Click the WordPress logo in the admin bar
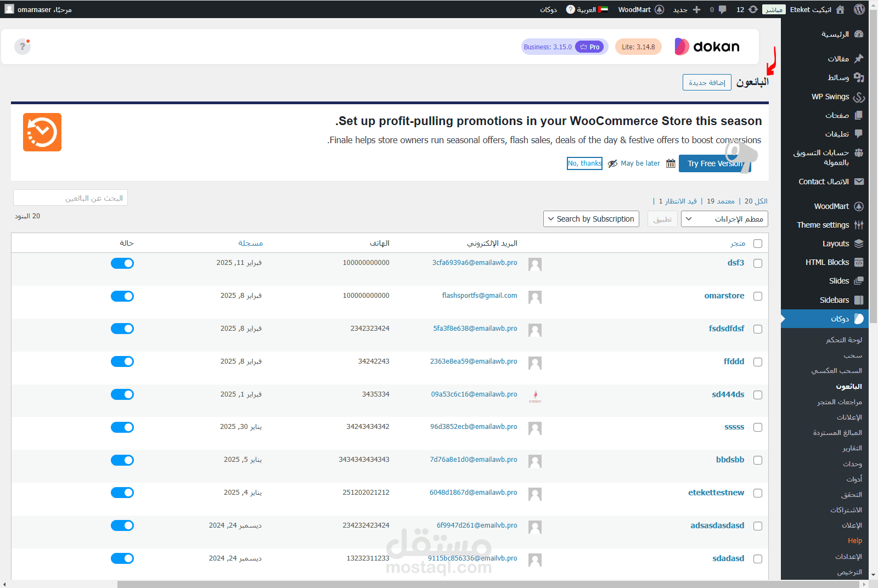The width and height of the screenshot is (878, 588). click(x=859, y=9)
